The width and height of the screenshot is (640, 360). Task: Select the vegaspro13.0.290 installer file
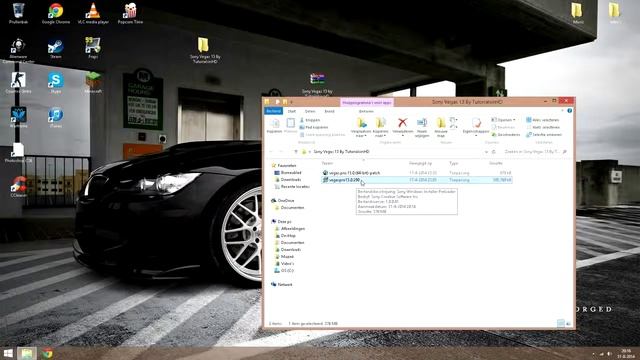(x=416, y=180)
